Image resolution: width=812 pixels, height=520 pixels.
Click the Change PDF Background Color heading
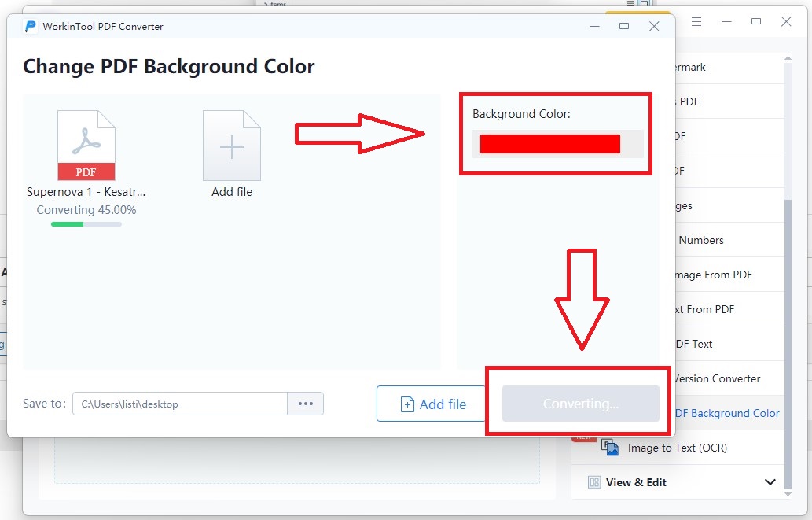point(169,67)
